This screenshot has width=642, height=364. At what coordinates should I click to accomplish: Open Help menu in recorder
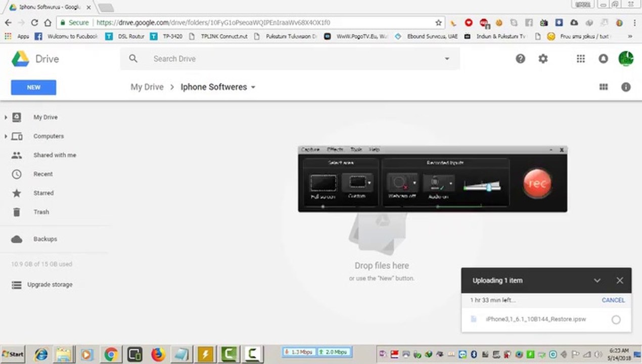coord(374,150)
